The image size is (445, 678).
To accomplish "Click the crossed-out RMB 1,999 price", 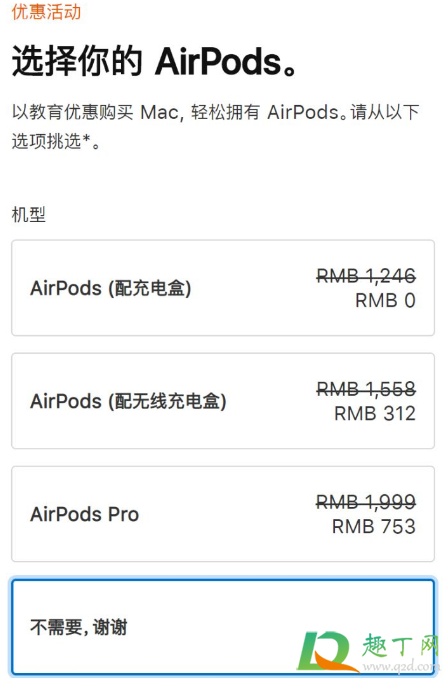I will tap(366, 502).
